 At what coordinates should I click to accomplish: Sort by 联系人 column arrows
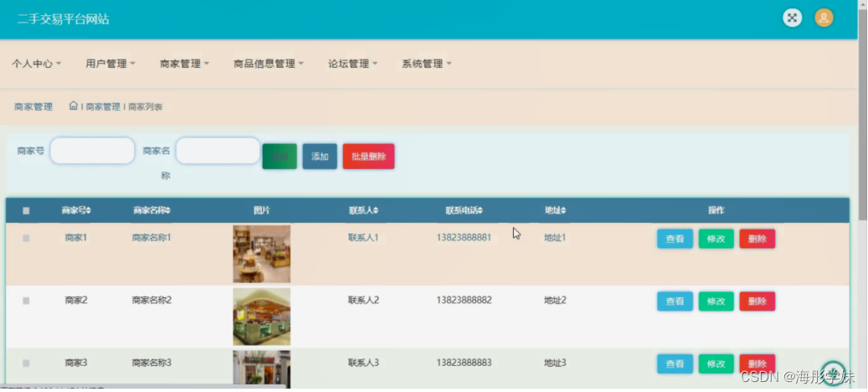(376, 210)
